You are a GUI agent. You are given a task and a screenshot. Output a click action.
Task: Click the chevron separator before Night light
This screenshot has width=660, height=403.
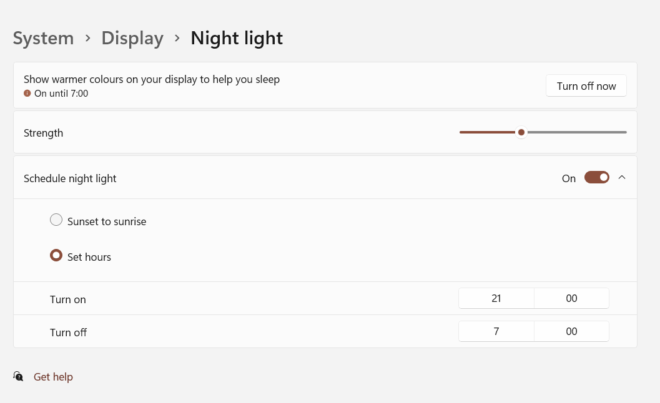pyautogui.click(x=177, y=38)
